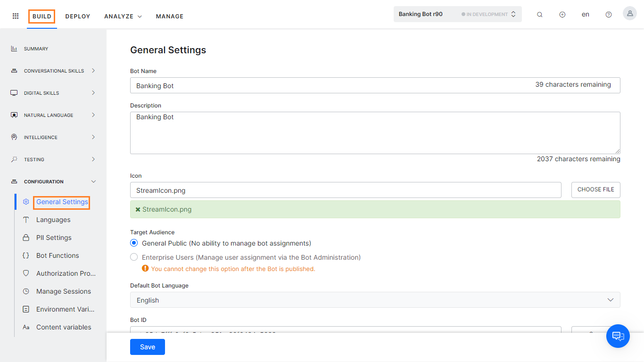Open the Manage menu item
Viewport: 644px width, 362px height.
pyautogui.click(x=169, y=16)
